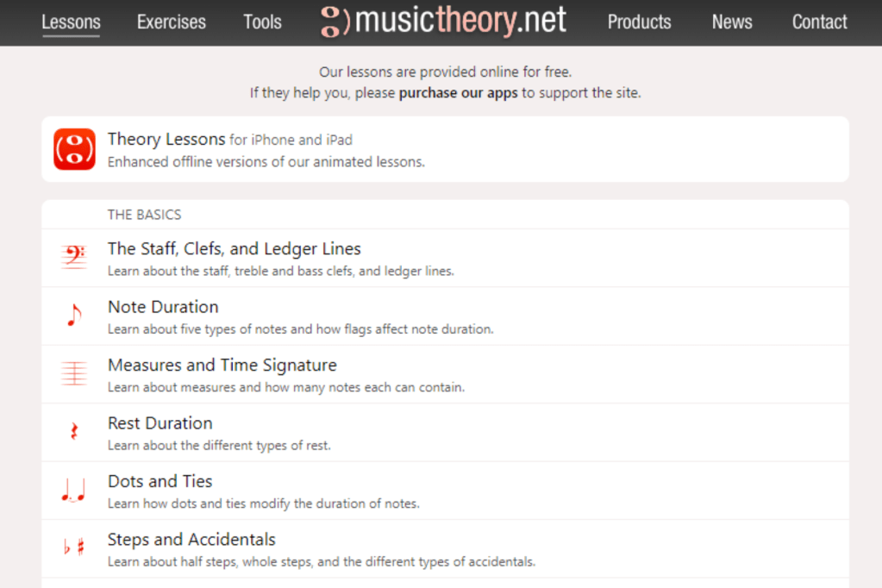882x588 pixels.
Task: Start the Measures and Time Signature lesson
Action: (x=222, y=365)
